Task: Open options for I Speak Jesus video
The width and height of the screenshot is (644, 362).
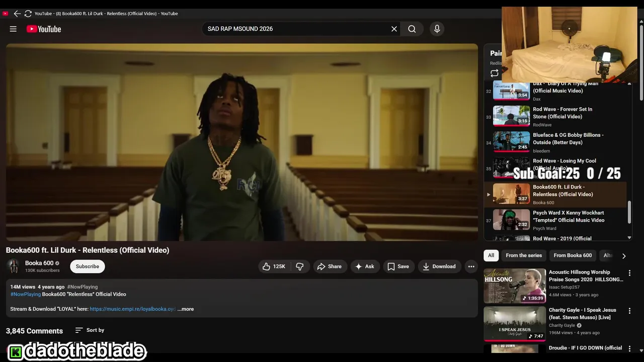Action: (x=629, y=311)
